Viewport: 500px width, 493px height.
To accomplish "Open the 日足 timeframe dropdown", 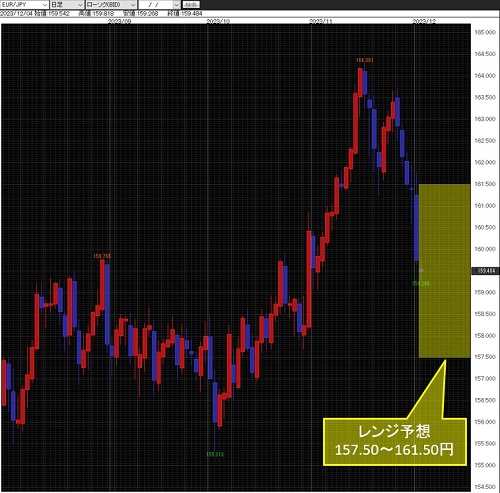I will click(x=67, y=5).
